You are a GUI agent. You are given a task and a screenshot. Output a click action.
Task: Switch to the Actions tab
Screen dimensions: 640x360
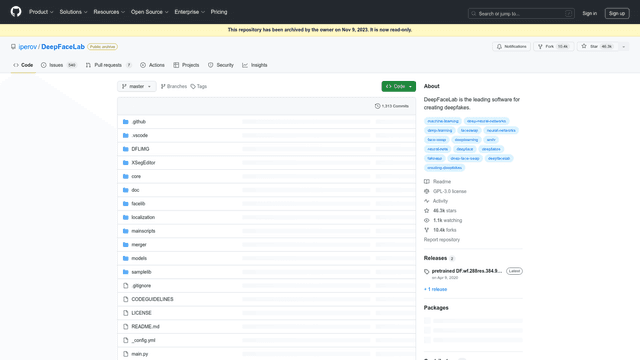pos(152,65)
